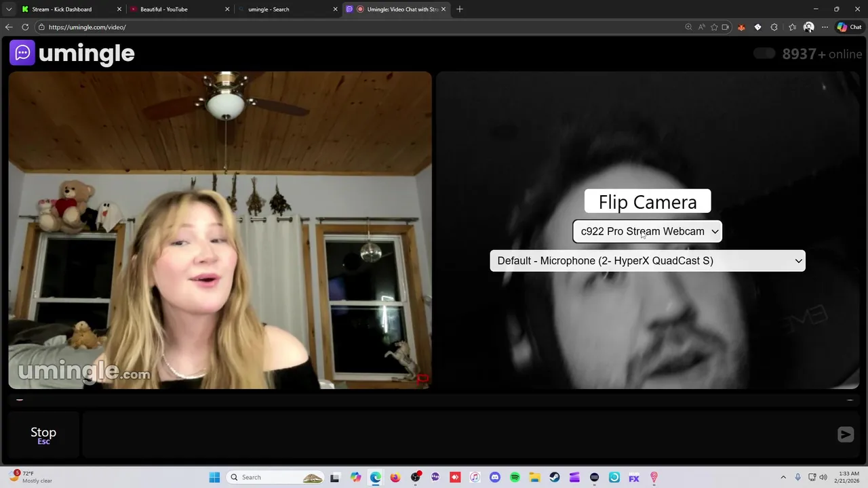Click the white tag extension icon

(x=757, y=27)
